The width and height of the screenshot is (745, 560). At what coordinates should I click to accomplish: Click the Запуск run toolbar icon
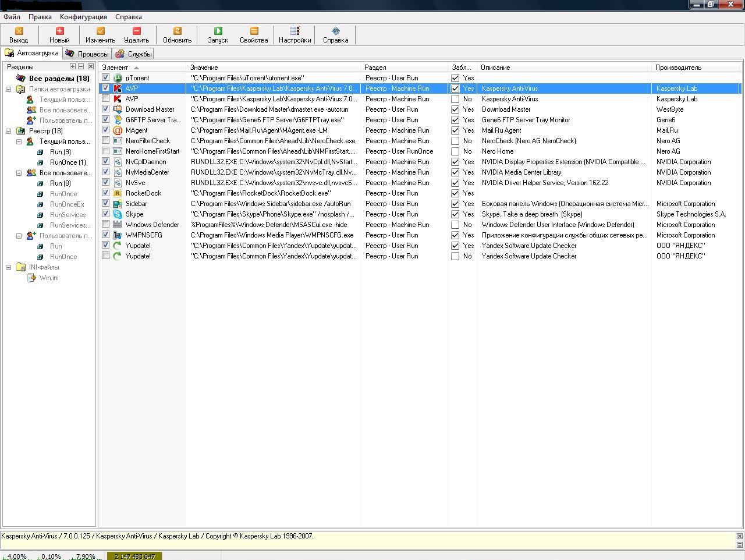coord(218,31)
